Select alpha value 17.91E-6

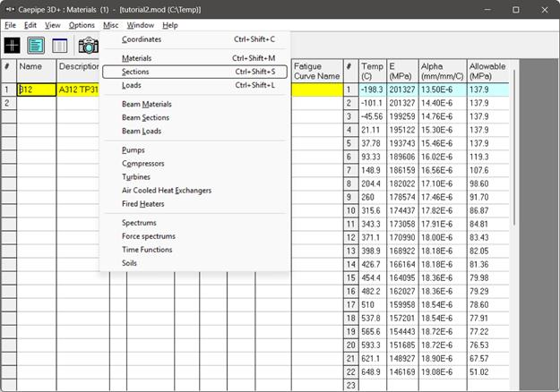coord(442,224)
